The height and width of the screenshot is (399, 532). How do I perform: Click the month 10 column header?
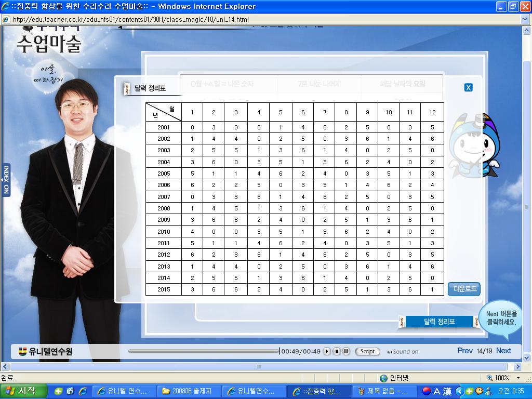(x=389, y=112)
